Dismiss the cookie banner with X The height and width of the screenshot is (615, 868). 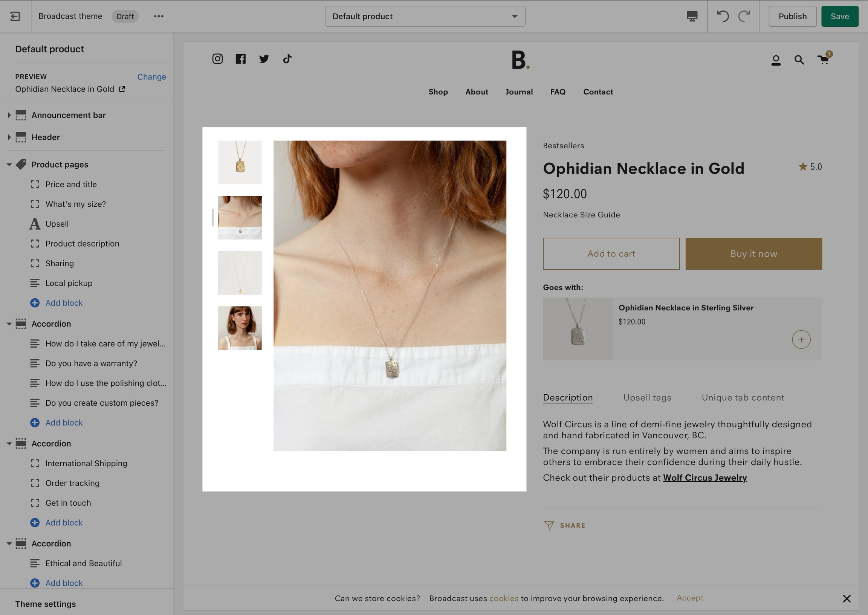(x=847, y=598)
